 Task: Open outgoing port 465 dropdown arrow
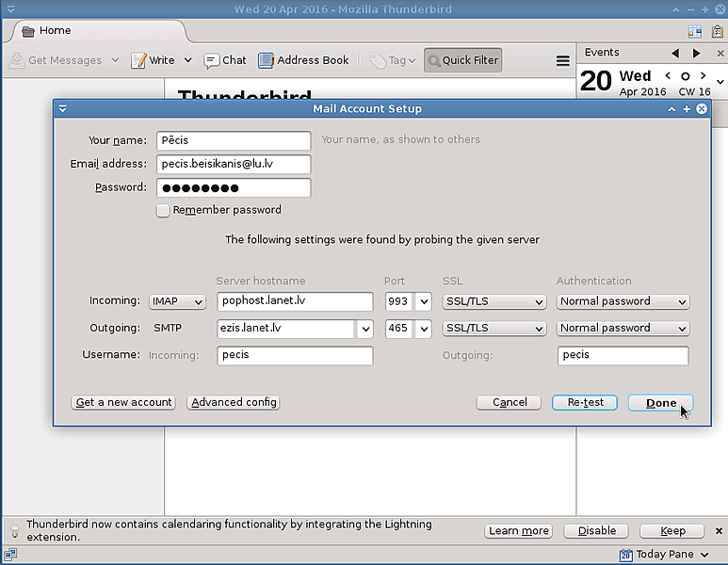pos(424,329)
